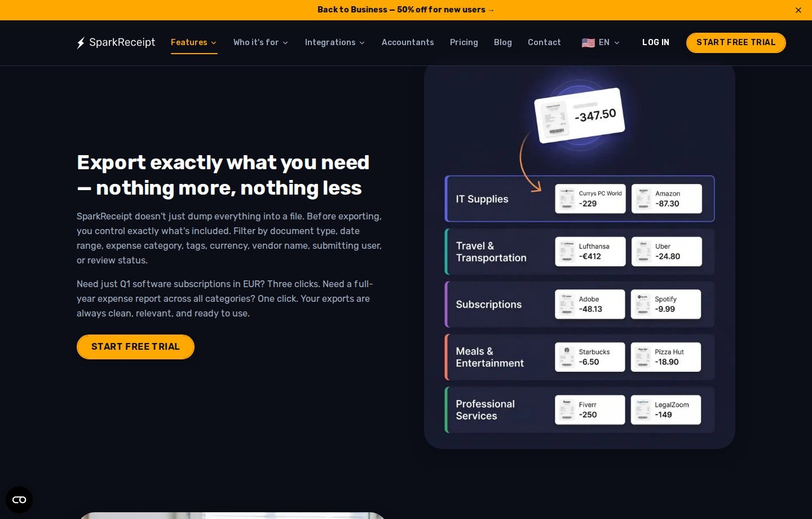Click the receipt icon on the Lufthansa card

(x=567, y=252)
